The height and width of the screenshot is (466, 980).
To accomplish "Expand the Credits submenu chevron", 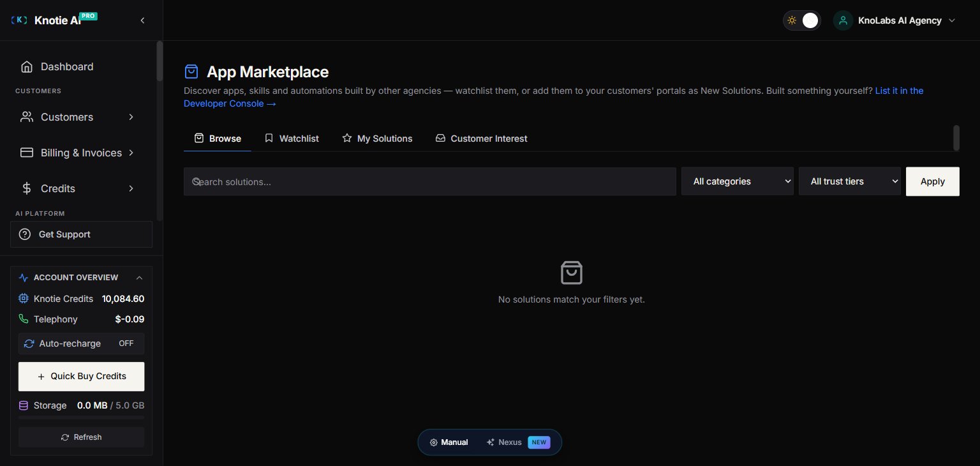I will (x=131, y=188).
